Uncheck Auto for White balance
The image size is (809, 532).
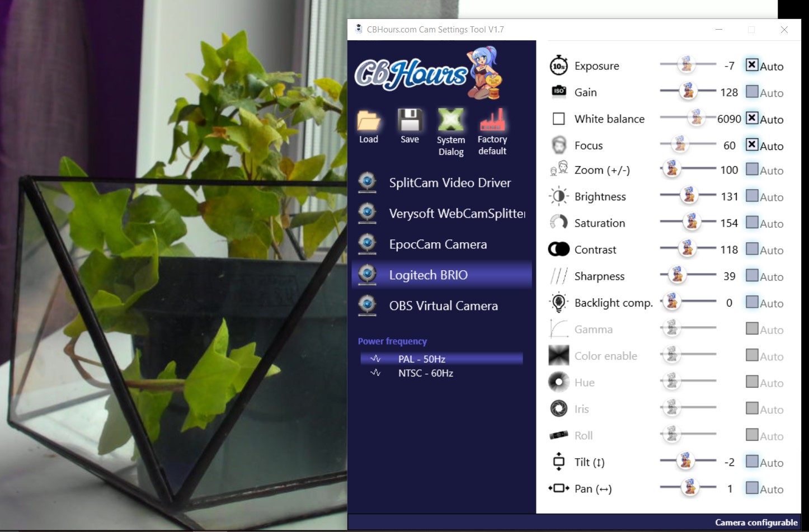[x=752, y=118]
